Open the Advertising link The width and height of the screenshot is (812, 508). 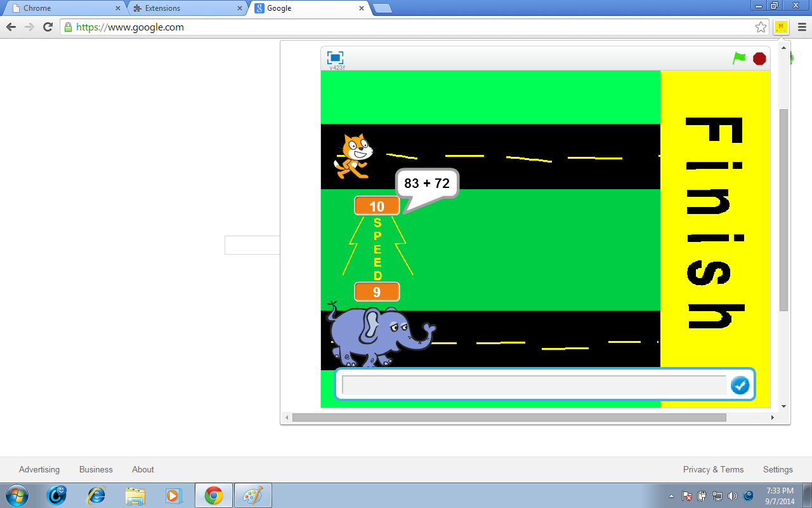click(39, 469)
